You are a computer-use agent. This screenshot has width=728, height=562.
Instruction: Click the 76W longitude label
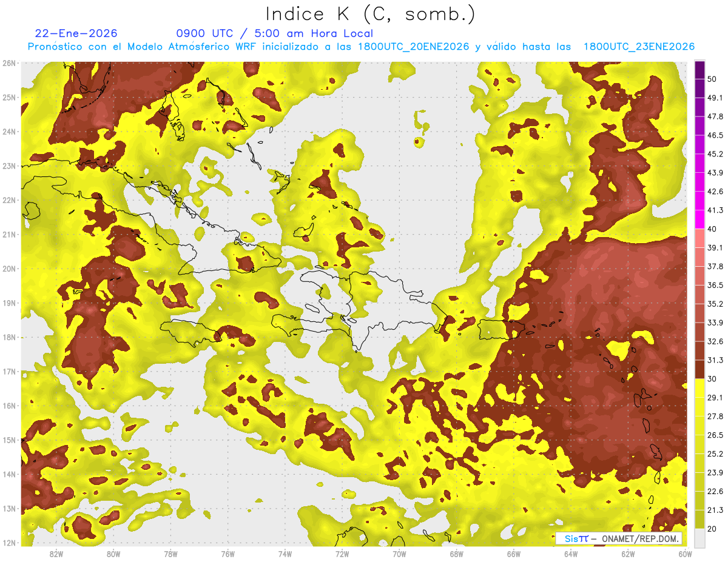click(228, 554)
